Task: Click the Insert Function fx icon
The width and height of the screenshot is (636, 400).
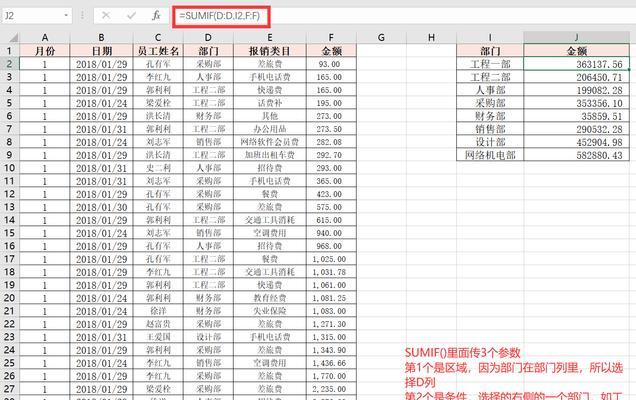Action: 156,16
